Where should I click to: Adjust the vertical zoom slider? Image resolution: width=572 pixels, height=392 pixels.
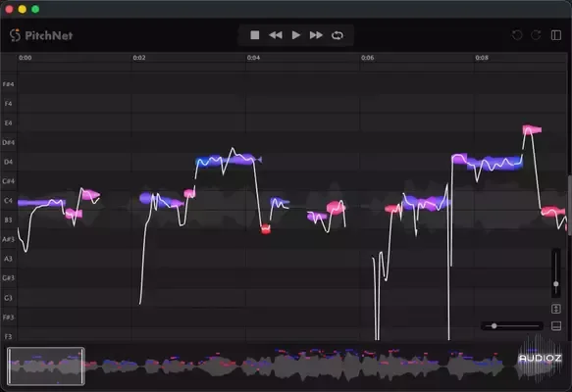click(x=556, y=283)
